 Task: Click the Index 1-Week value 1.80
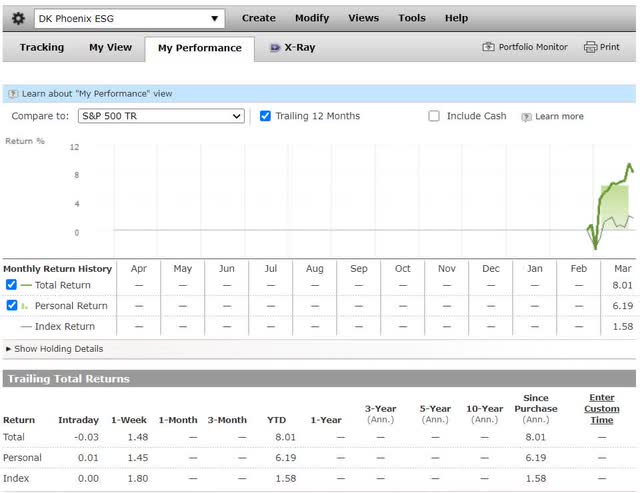click(138, 478)
